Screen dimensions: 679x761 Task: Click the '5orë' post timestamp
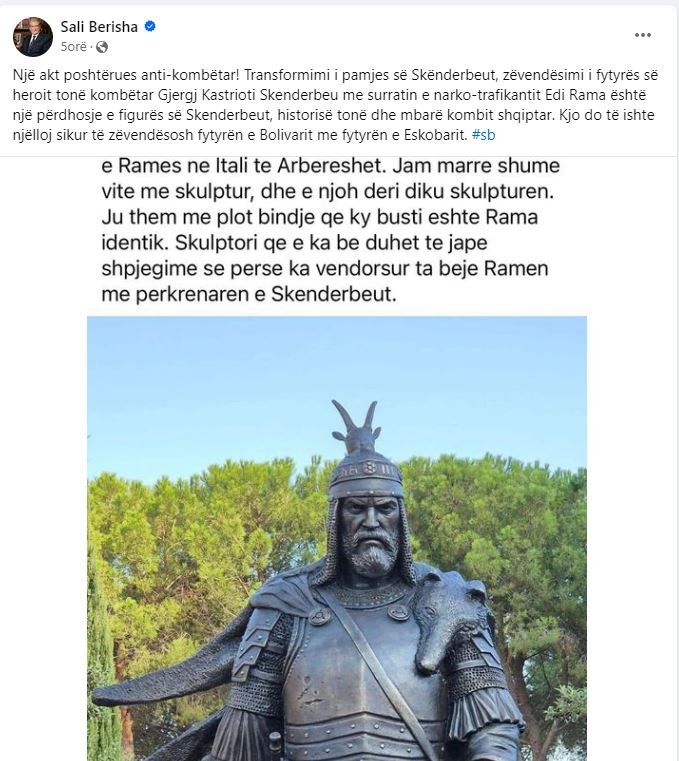73,47
